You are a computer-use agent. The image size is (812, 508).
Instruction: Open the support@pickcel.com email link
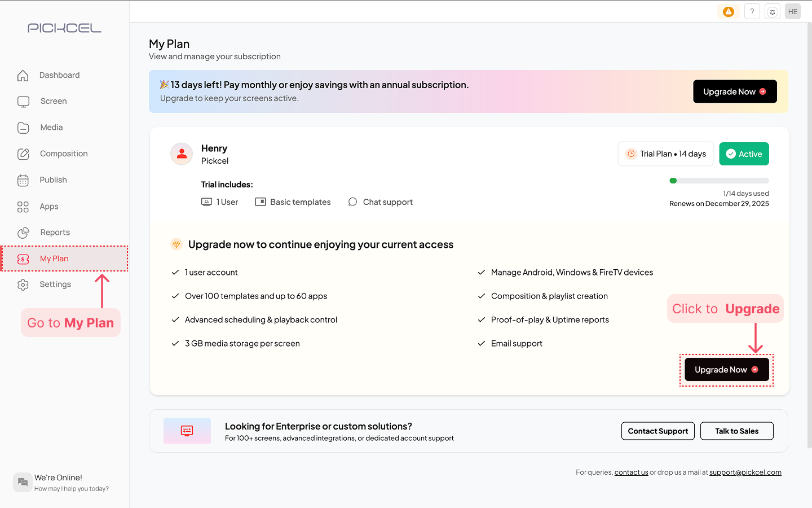click(x=745, y=472)
